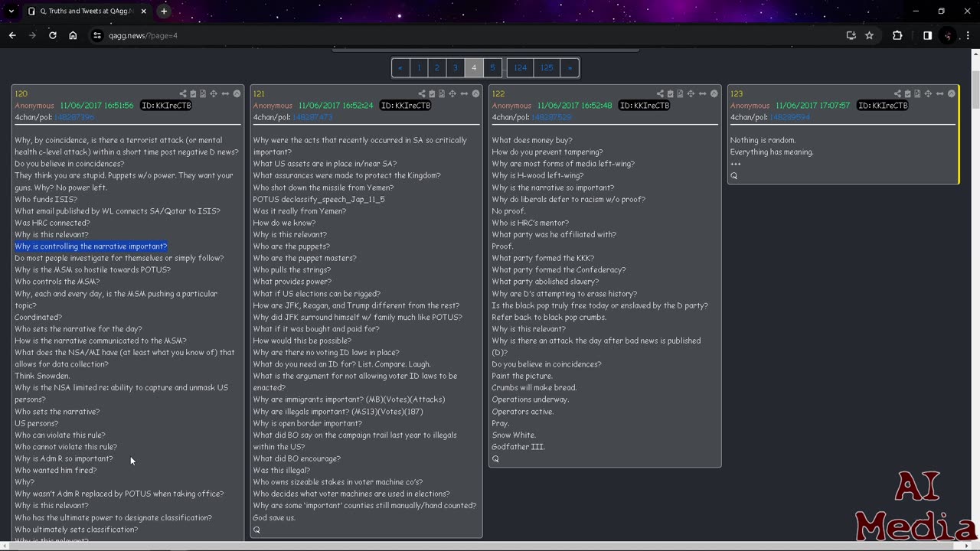The image size is (980, 551).
Task: Open post 123 document icon
Action: tap(917, 93)
